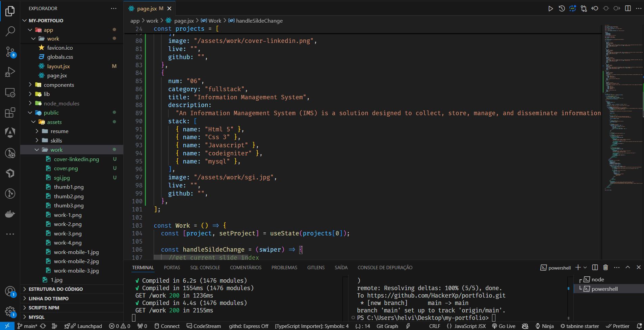The width and height of the screenshot is (644, 330).
Task: Toggle githd Express Off in status bar
Action: (249, 326)
